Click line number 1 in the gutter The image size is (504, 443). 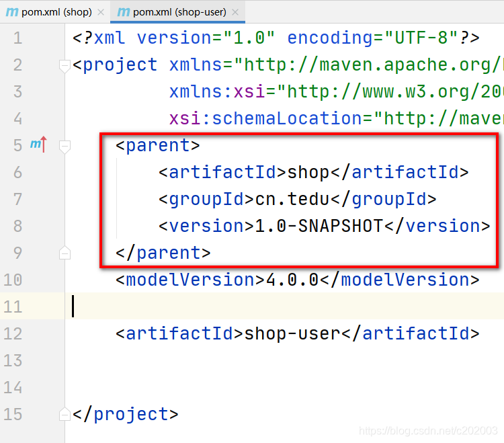(x=17, y=38)
